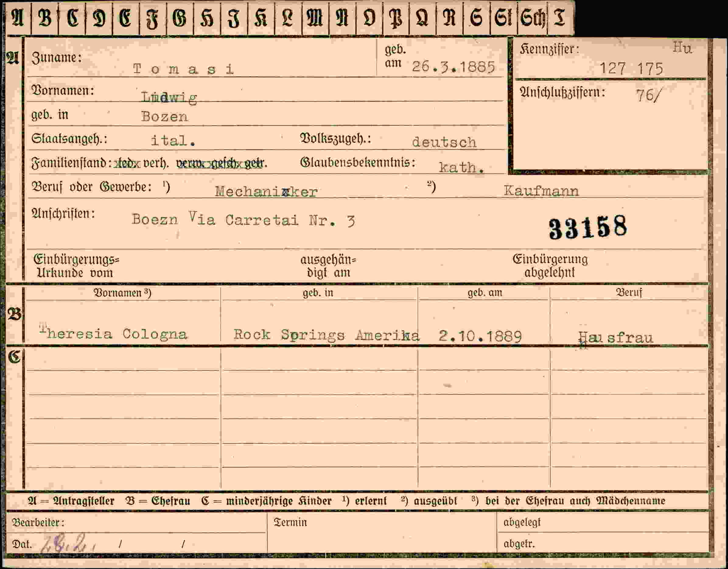
Task: Click the wife's birth date 2.10.1889
Action: click(480, 336)
